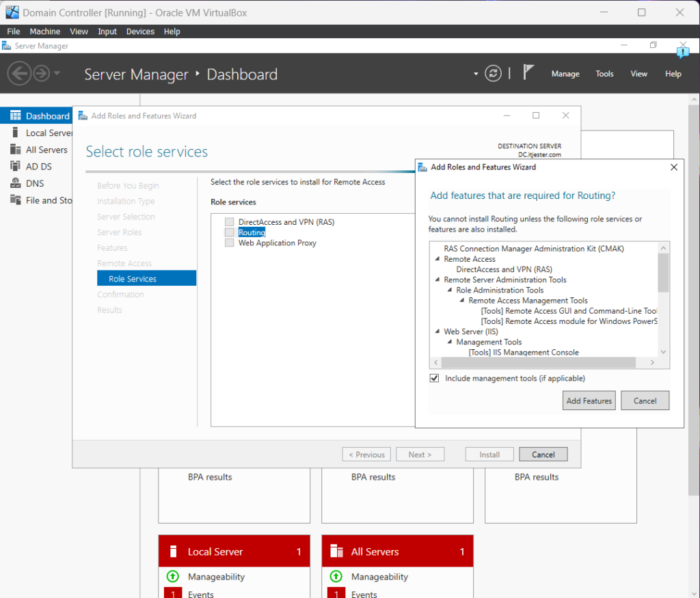The image size is (700, 598).
Task: Open VirtualBox Devices menu
Action: pos(140,31)
